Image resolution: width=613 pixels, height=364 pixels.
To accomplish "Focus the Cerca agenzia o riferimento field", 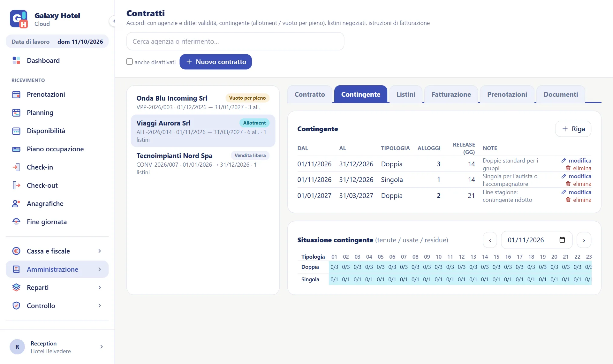I will click(235, 41).
